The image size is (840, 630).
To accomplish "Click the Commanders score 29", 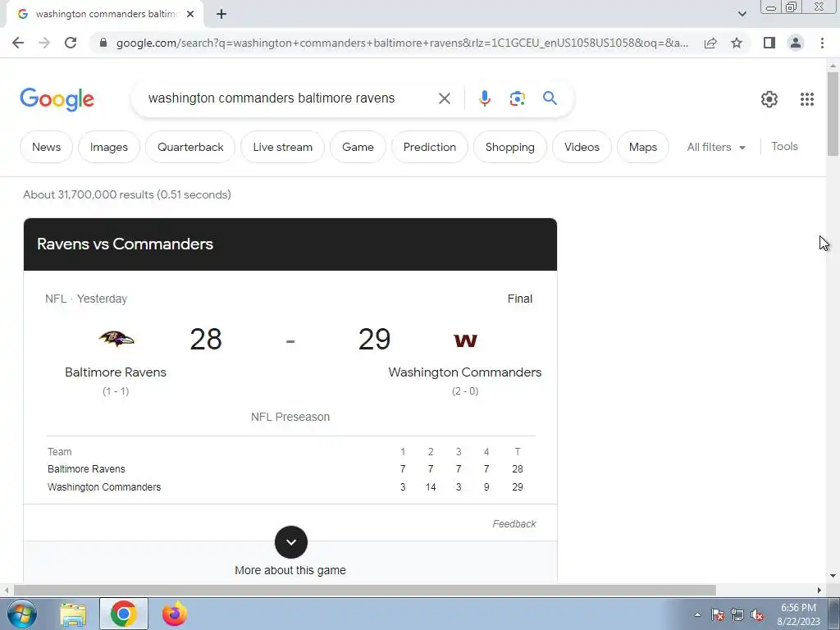I will (374, 339).
